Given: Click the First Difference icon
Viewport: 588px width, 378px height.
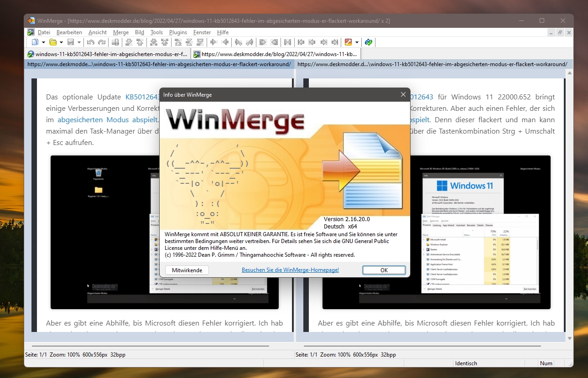Looking at the screenshot, I should tap(177, 42).
